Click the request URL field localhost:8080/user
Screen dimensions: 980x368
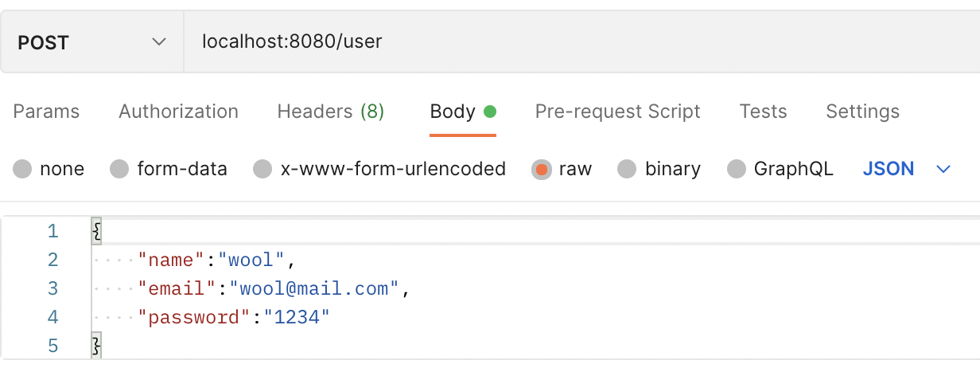point(293,41)
